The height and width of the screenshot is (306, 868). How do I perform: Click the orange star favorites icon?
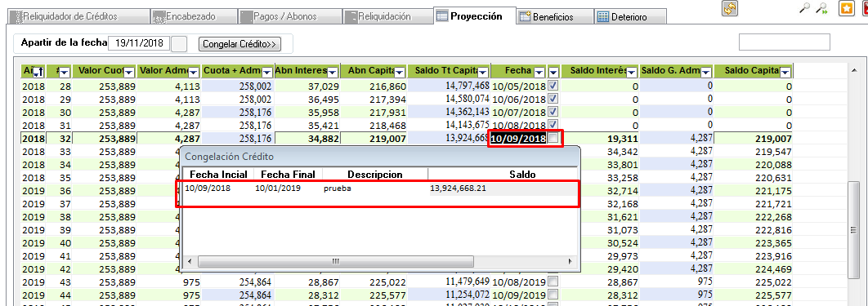tap(847, 8)
